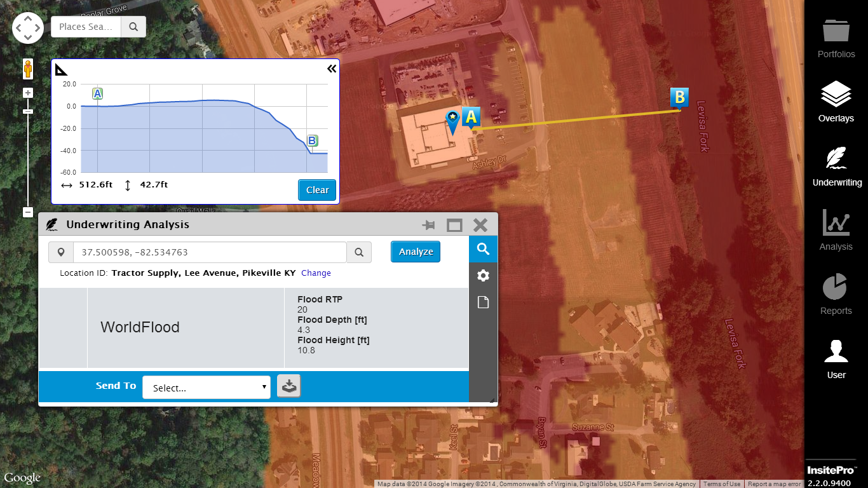Click the Google logo
The image size is (868, 488).
22,478
